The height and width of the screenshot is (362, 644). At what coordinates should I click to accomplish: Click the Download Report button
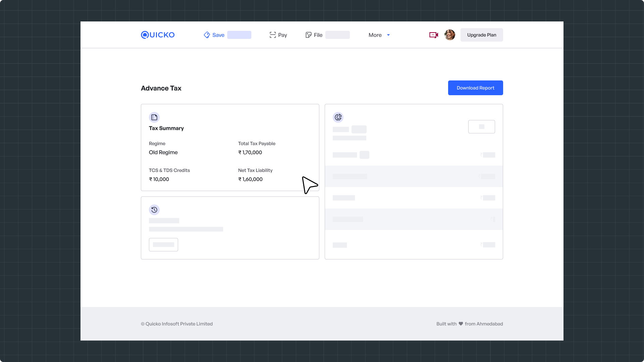point(475,88)
